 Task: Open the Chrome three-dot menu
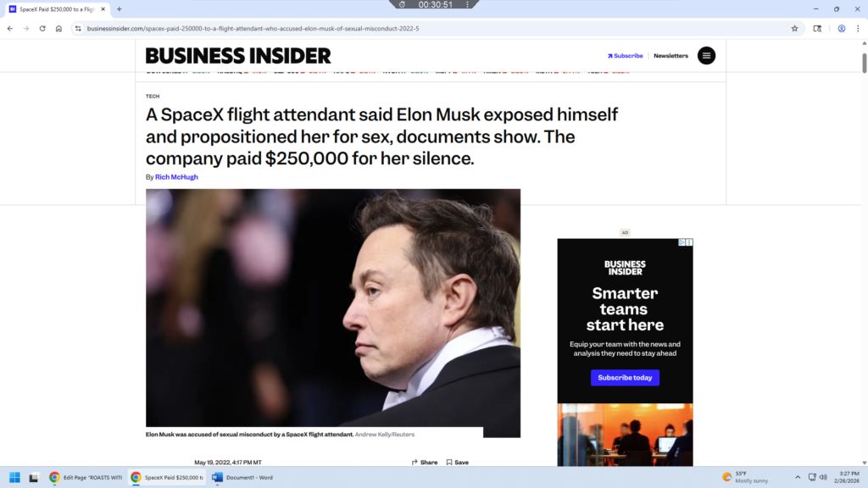(858, 28)
